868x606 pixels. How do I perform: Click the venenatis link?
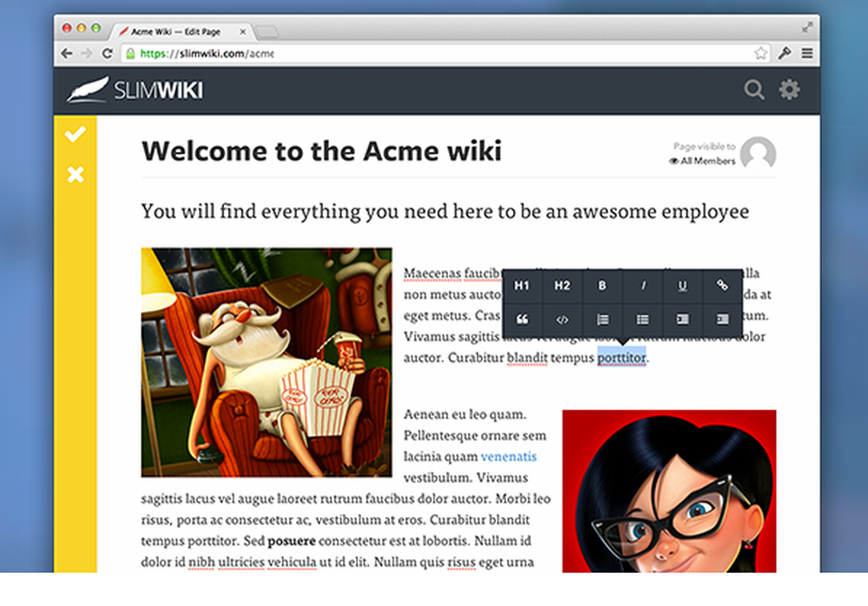[509, 457]
